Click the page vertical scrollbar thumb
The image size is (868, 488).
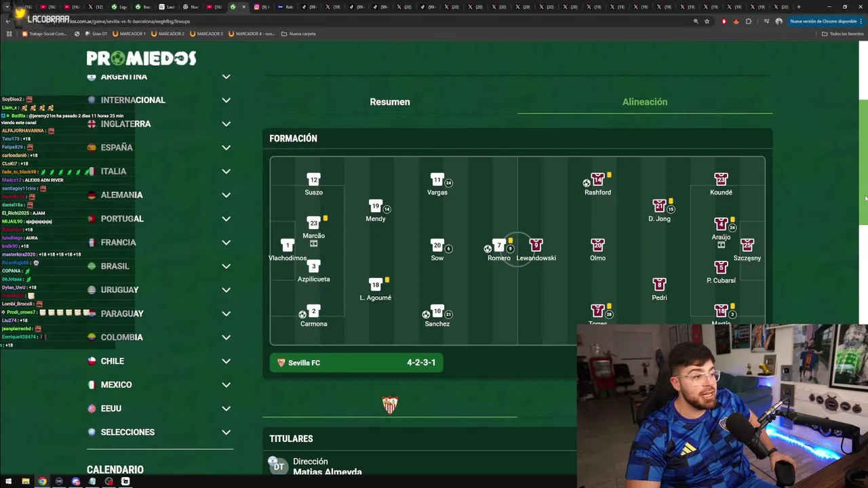click(x=863, y=161)
